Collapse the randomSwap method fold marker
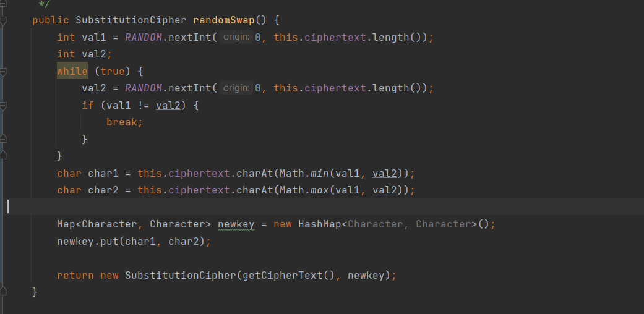 4,20
